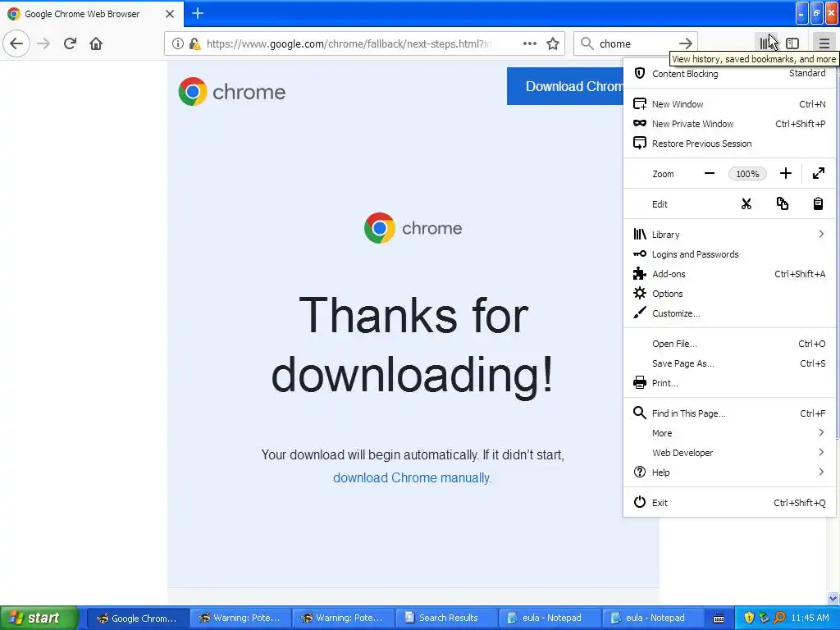Choose Customize... from menu

729,313
